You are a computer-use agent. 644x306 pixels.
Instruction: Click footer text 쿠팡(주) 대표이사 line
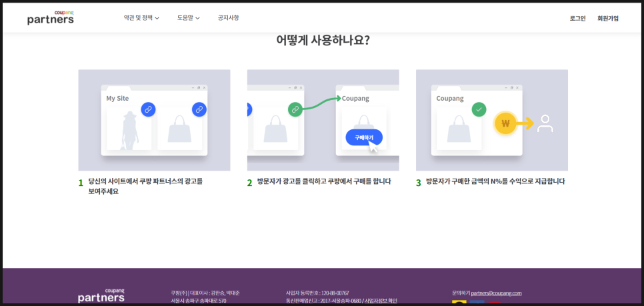coord(205,293)
